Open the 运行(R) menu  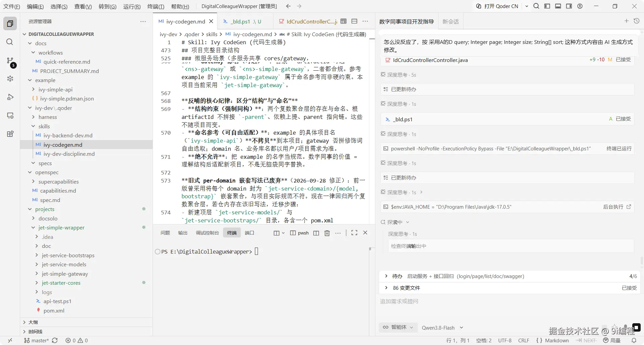[131, 6]
